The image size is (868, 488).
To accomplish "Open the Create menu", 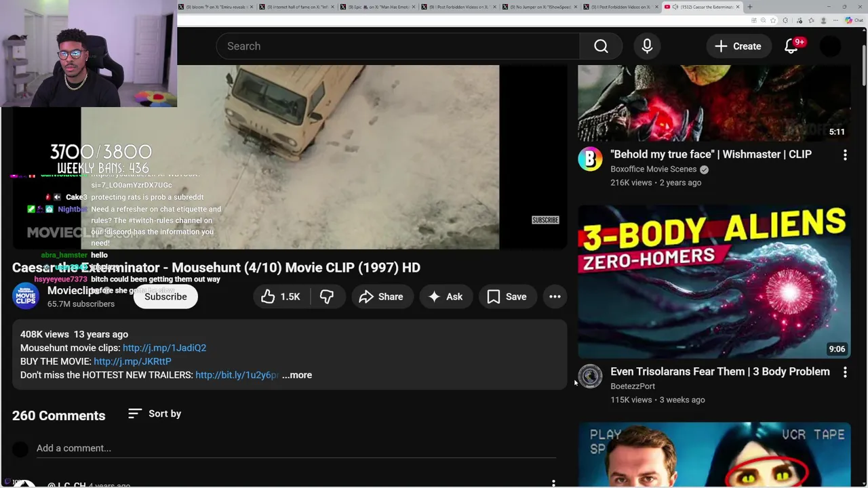I will click(738, 46).
